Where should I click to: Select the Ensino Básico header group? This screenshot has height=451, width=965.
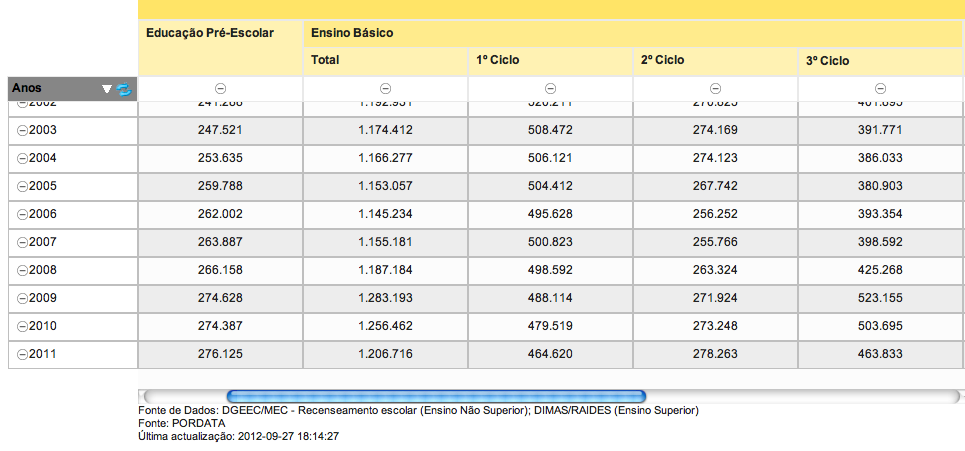tap(352, 33)
